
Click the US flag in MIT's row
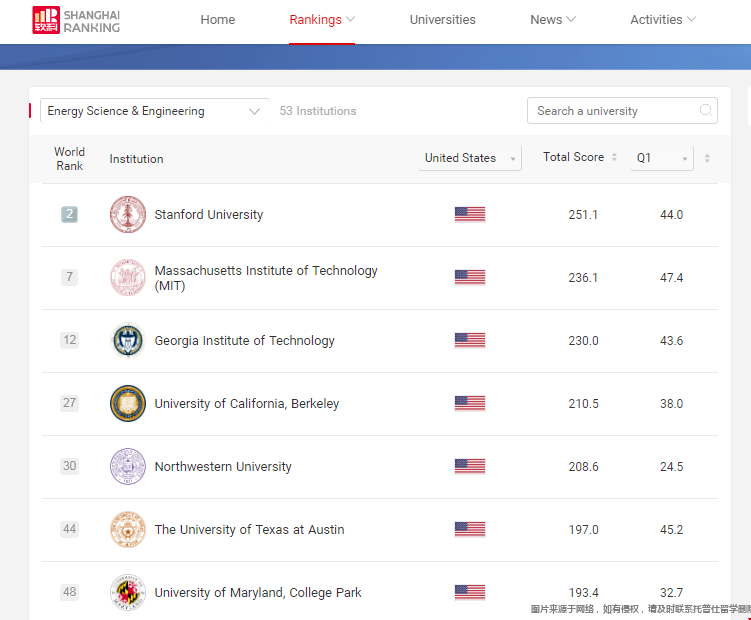point(470,277)
